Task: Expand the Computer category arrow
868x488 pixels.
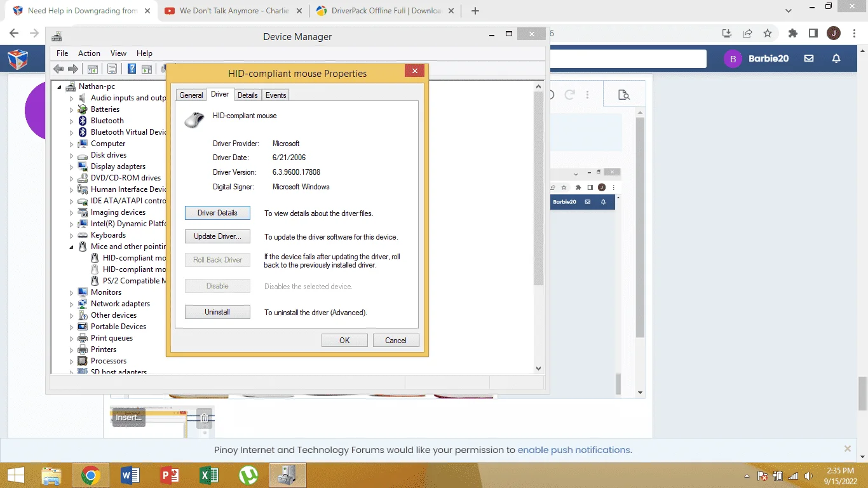Action: pos(72,144)
